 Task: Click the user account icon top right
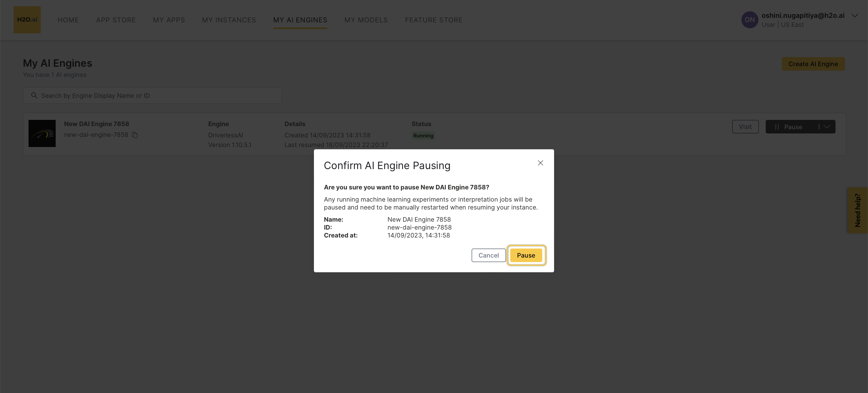click(x=749, y=20)
